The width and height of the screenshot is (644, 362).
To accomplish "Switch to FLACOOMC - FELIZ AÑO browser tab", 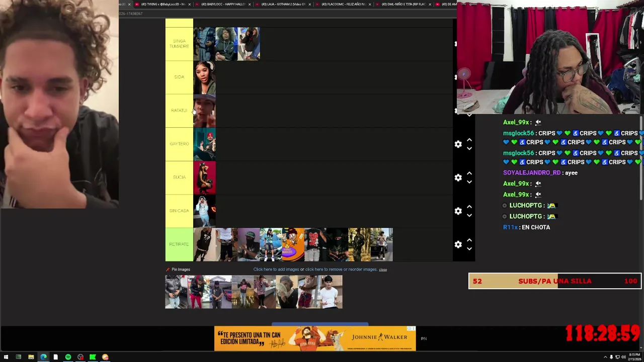I will [x=343, y=4].
